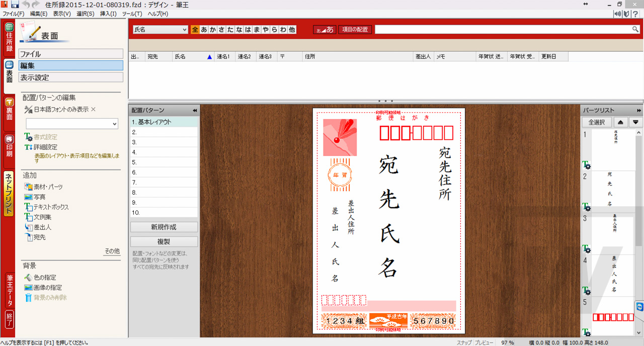Image resolution: width=644 pixels, height=346 pixels.
Task: Open format settings gear for part 1
Action: coord(586,165)
